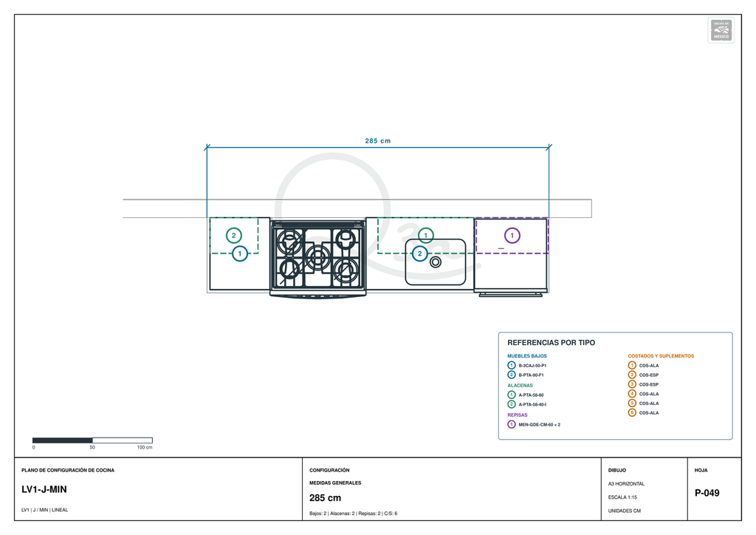Click the 285 cm dimension label above plan
This screenshot has width=756, height=535.
click(377, 141)
